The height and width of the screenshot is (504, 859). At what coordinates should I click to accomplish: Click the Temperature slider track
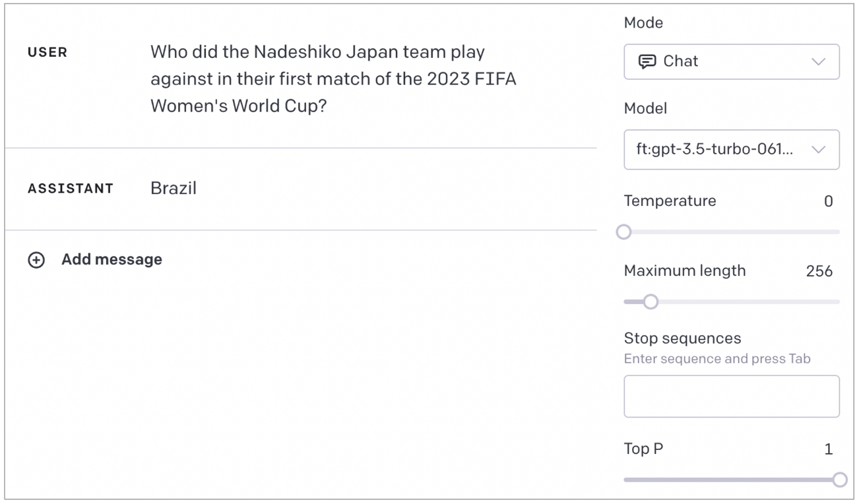(732, 232)
